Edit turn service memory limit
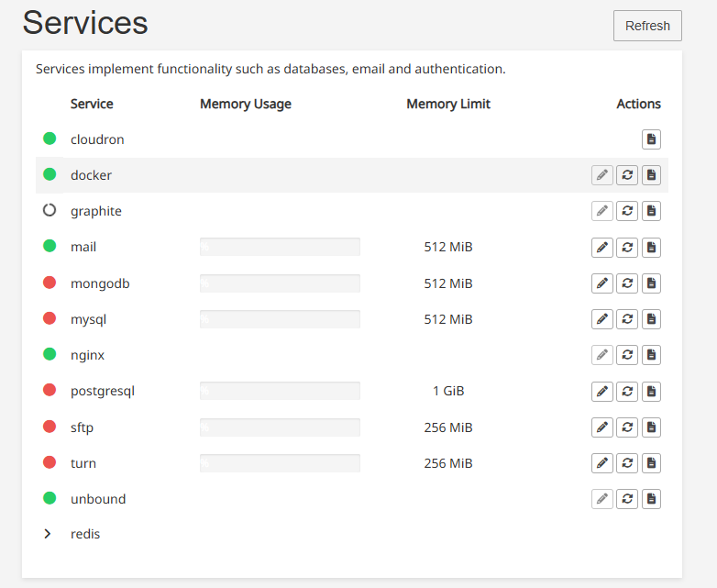 (x=602, y=463)
